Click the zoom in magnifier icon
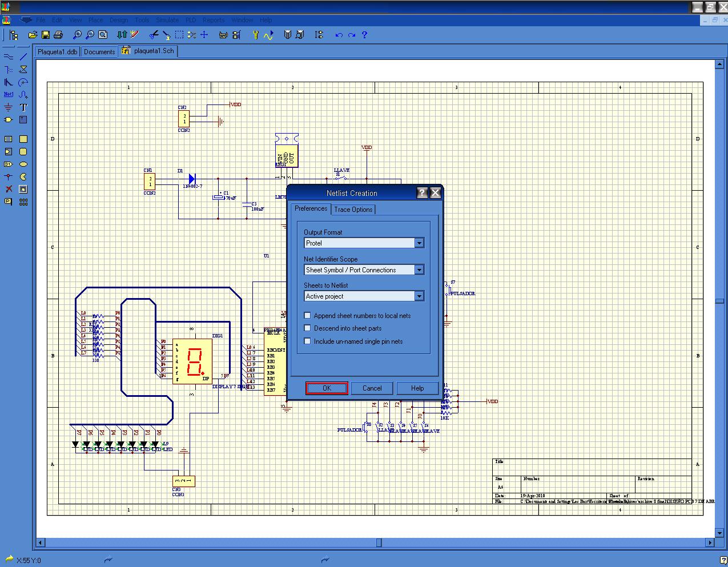The image size is (728, 567). [x=78, y=35]
